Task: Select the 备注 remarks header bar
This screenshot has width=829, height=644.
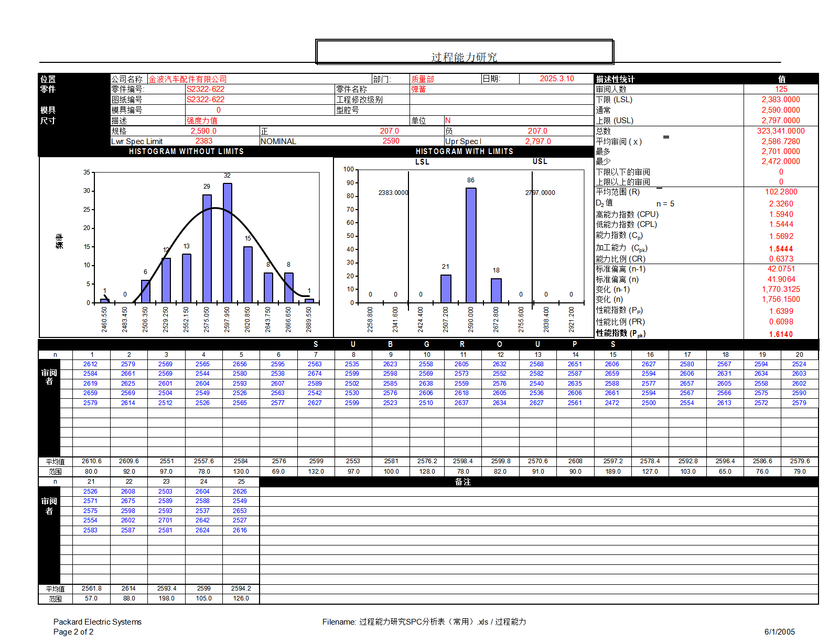Action: [x=463, y=482]
